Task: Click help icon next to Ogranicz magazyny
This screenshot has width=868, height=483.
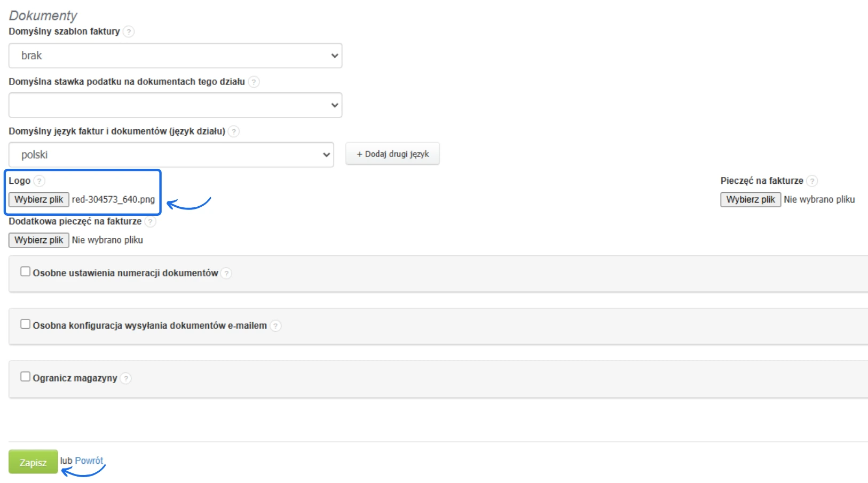Action: pos(125,378)
